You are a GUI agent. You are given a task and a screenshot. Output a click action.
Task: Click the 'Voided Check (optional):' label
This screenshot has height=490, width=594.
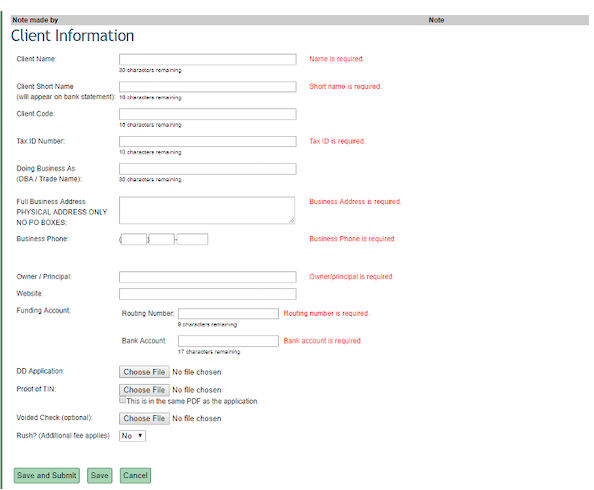(x=54, y=418)
